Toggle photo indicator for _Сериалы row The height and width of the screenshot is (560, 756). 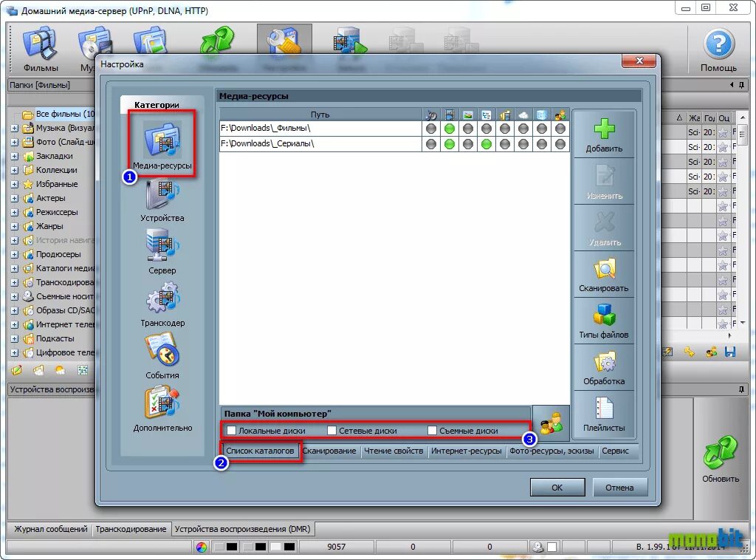(x=467, y=144)
